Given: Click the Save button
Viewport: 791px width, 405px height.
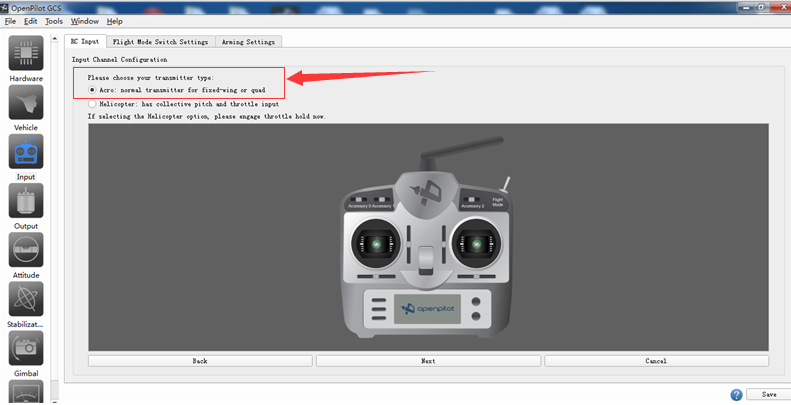Looking at the screenshot, I should pos(769,394).
